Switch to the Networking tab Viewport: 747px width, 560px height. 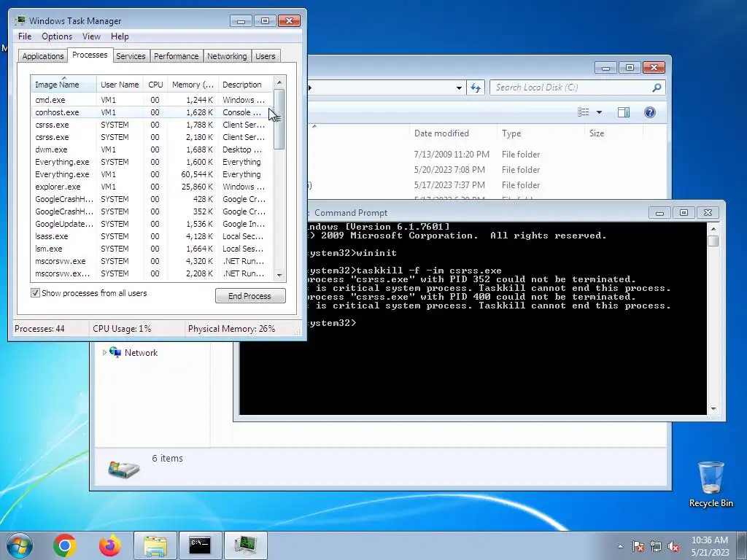[x=227, y=56]
